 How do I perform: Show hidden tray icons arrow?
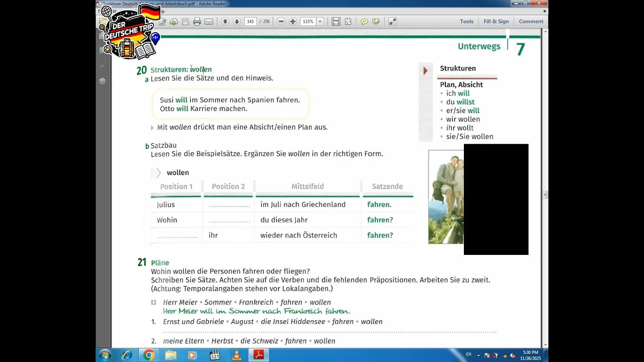coord(478,355)
